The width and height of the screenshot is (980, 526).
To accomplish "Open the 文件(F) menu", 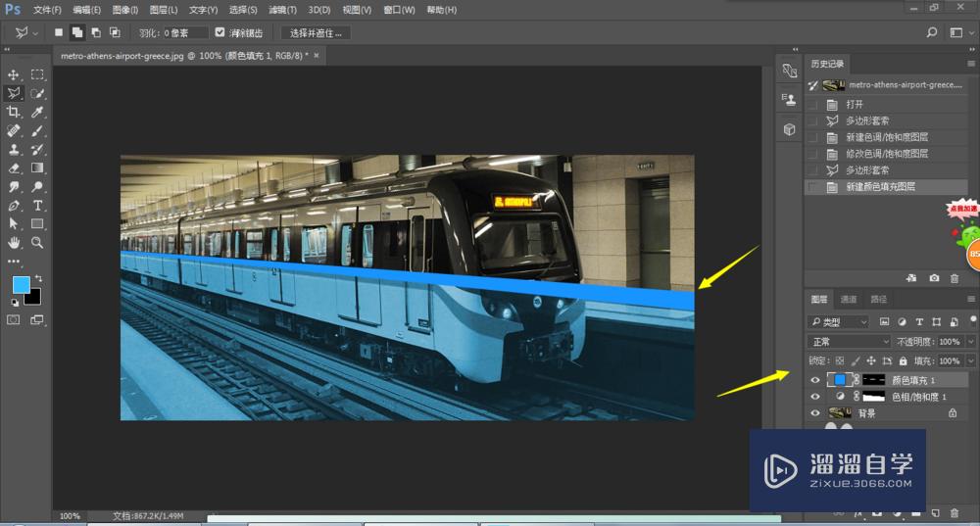I will pos(47,10).
